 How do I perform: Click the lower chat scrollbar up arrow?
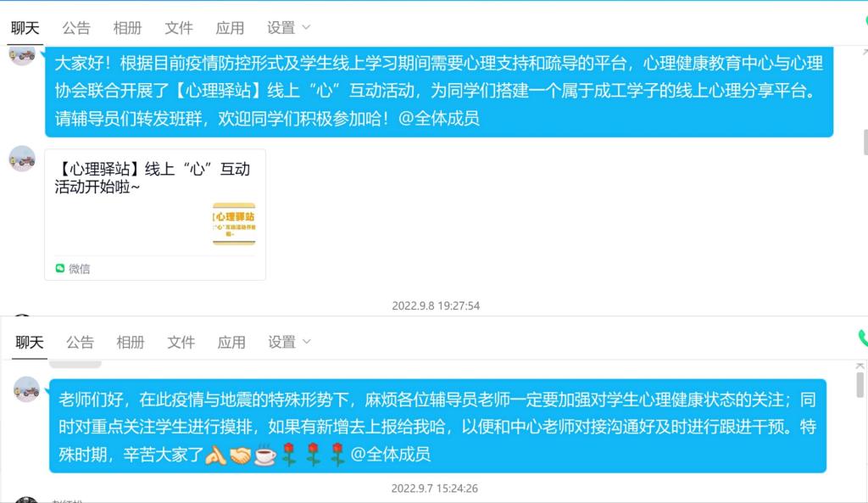[x=860, y=366]
